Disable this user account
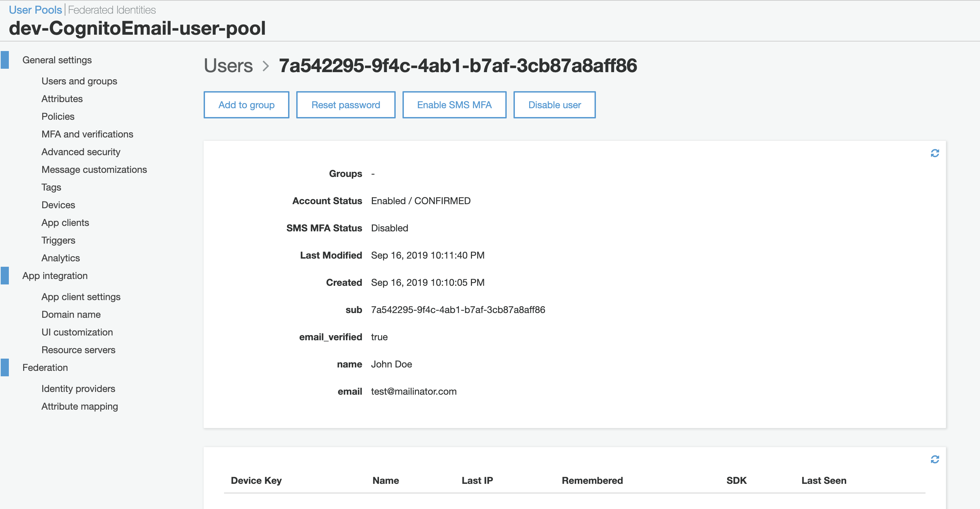This screenshot has width=980, height=509. 554,104
